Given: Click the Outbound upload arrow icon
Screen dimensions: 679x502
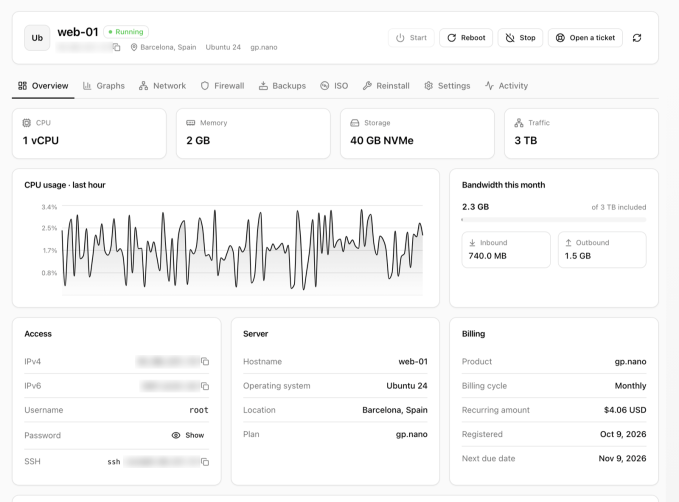Looking at the screenshot, I should point(569,243).
